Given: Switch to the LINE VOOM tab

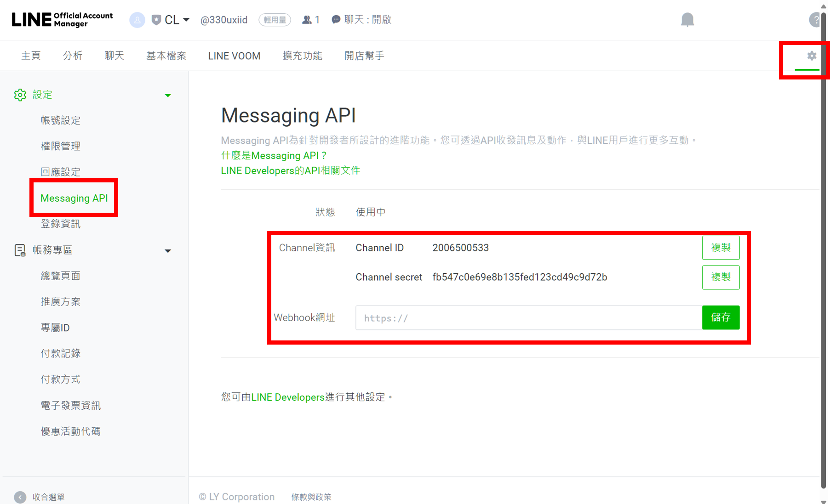Looking at the screenshot, I should [234, 56].
